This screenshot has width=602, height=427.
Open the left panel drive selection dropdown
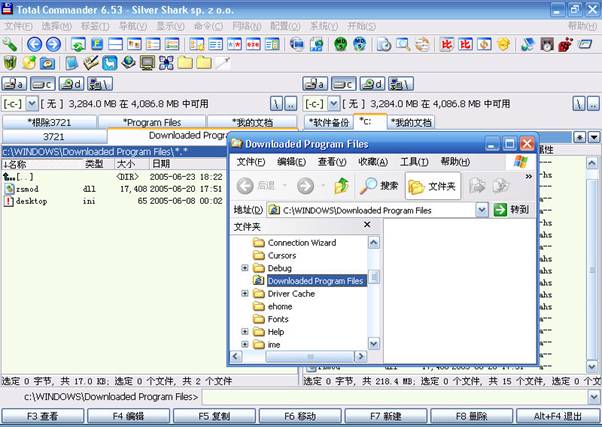click(x=32, y=103)
